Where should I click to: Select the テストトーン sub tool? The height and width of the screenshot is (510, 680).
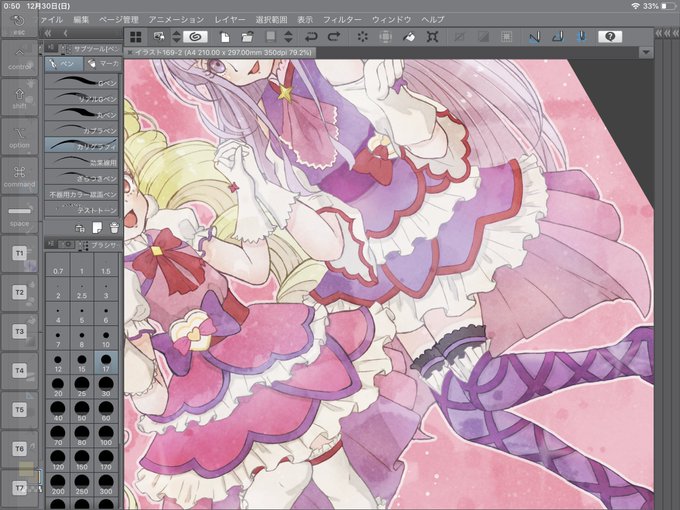(82, 209)
